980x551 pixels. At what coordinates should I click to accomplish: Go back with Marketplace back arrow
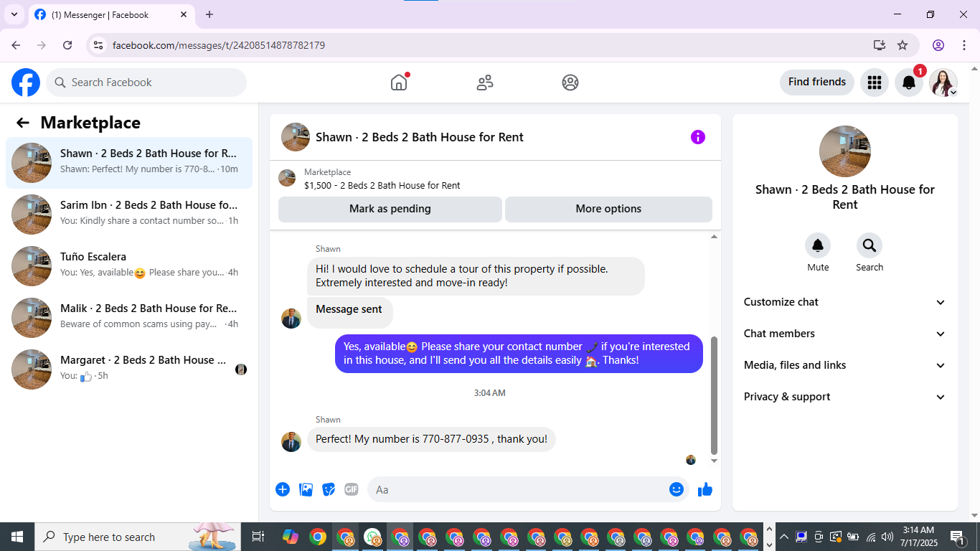tap(23, 123)
